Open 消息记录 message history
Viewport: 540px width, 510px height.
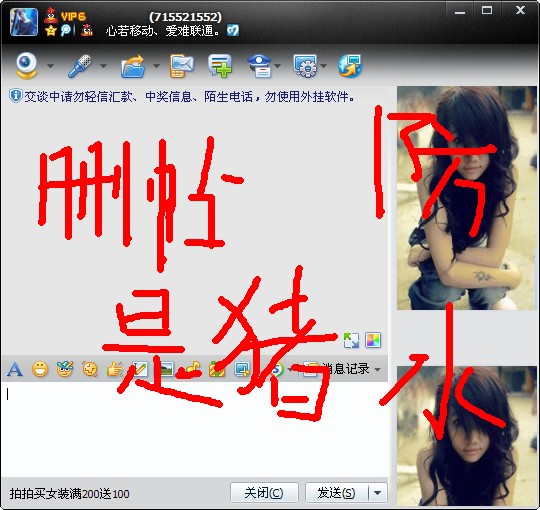point(337,369)
